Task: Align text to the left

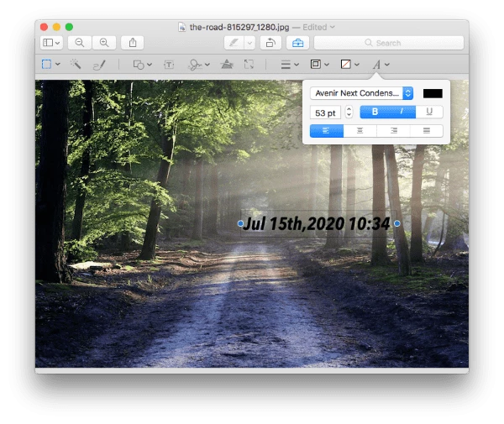Action: (x=326, y=131)
